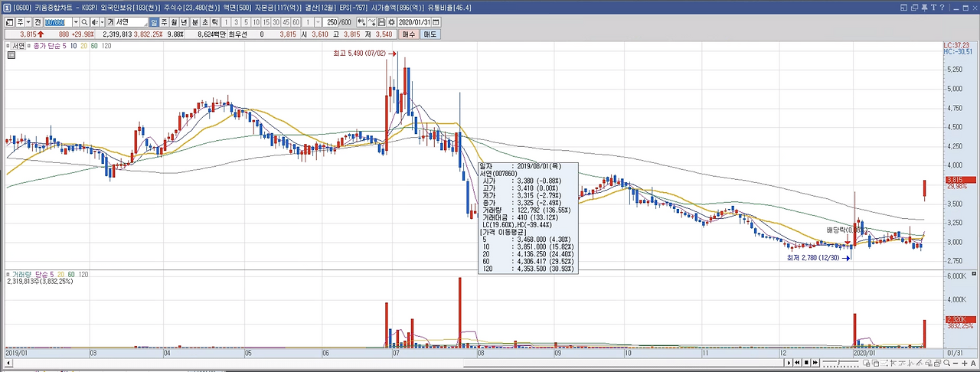This screenshot has height=372, width=980.
Task: Switch chart period to tick (틱)
Action: point(214,22)
